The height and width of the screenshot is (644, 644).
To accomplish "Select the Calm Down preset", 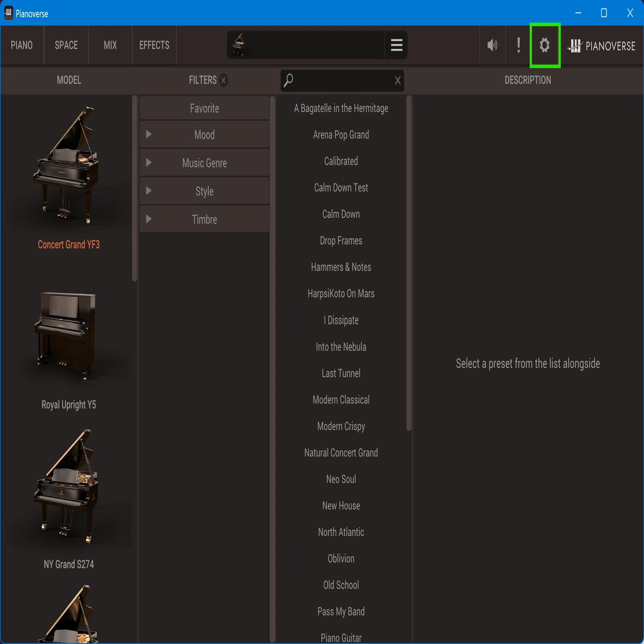I will tap(341, 214).
